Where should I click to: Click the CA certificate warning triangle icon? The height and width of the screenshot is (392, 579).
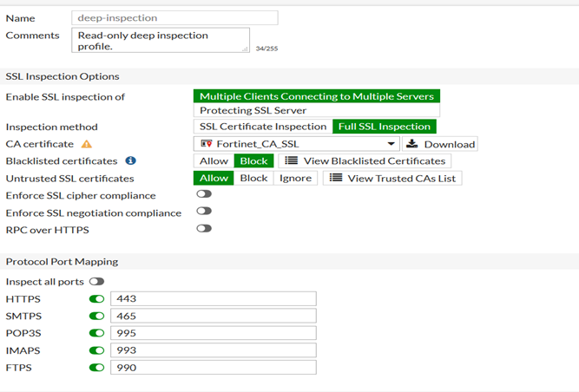[x=87, y=144]
